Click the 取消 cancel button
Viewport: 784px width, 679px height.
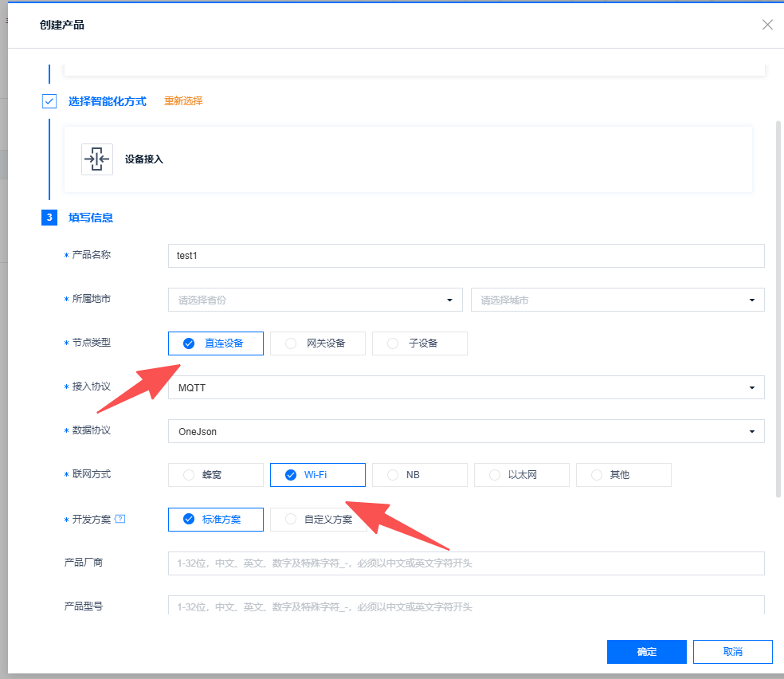point(732,652)
